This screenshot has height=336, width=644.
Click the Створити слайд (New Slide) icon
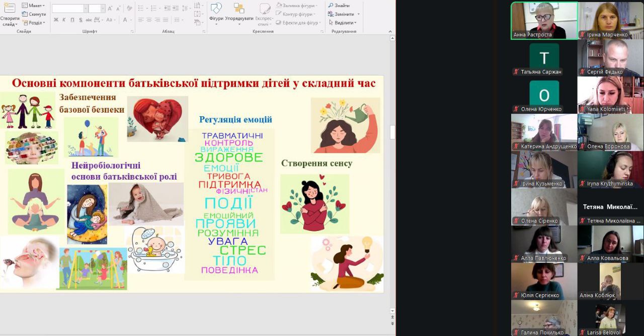tap(9, 9)
